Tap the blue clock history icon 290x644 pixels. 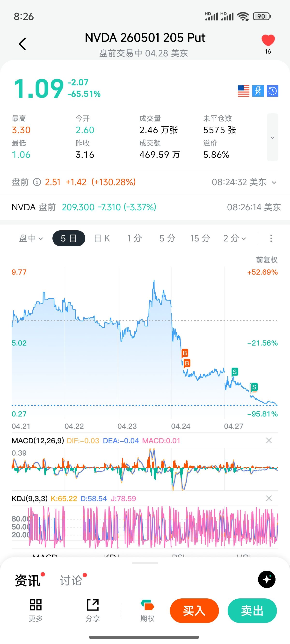(x=272, y=91)
